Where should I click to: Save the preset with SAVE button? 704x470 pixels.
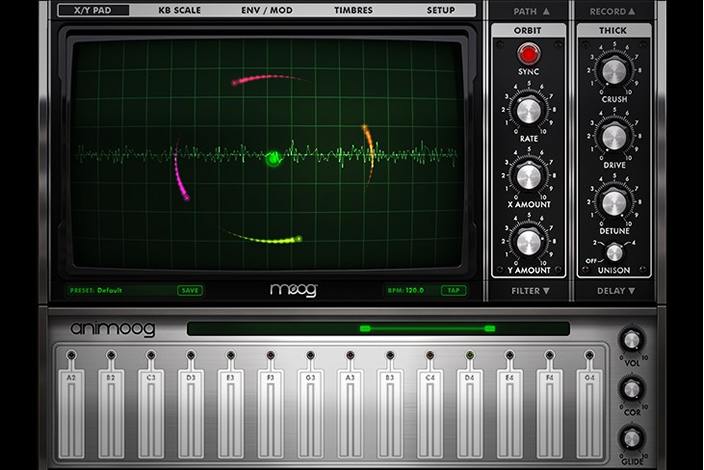click(190, 290)
